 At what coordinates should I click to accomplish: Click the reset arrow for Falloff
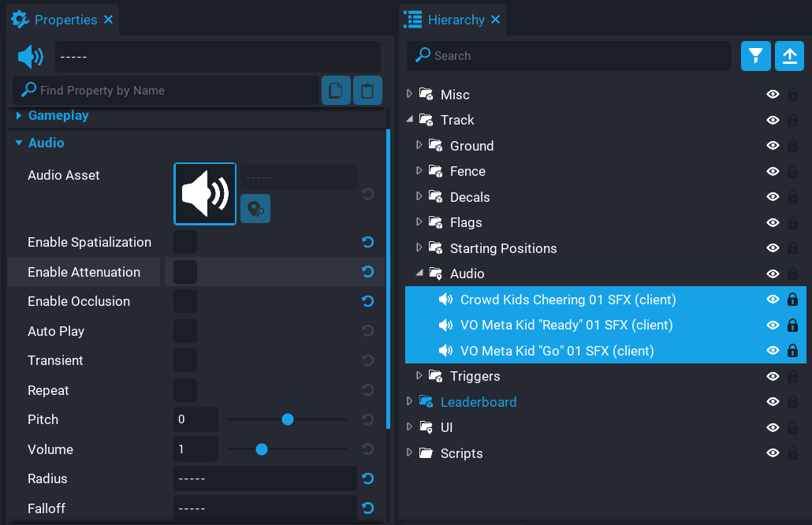coord(367,508)
